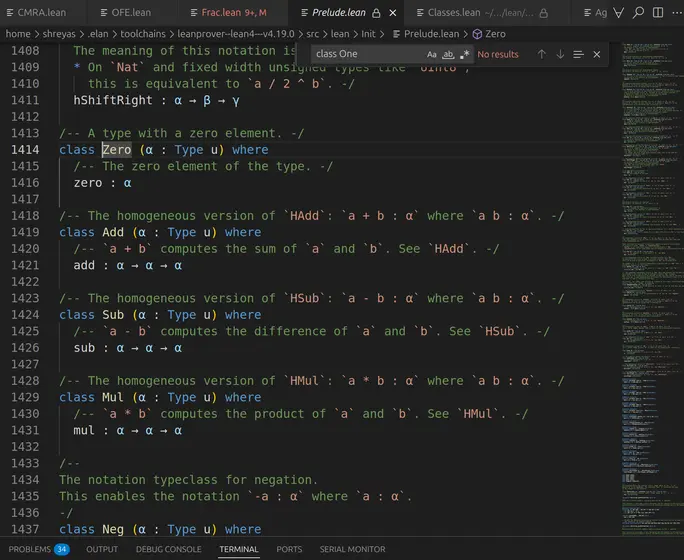Close the Prelude.lean tab
684x560 pixels.
point(393,13)
